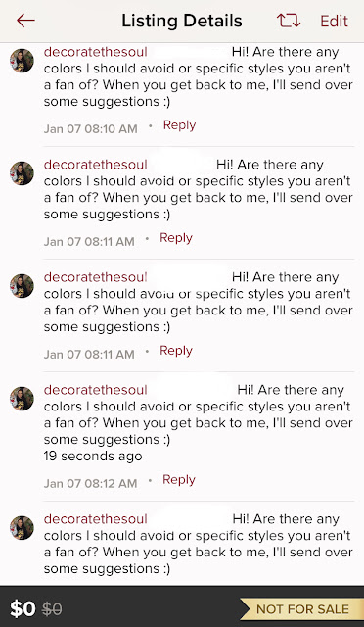The height and width of the screenshot is (627, 364).
Task: Open Edit for this listing
Action: tap(334, 21)
